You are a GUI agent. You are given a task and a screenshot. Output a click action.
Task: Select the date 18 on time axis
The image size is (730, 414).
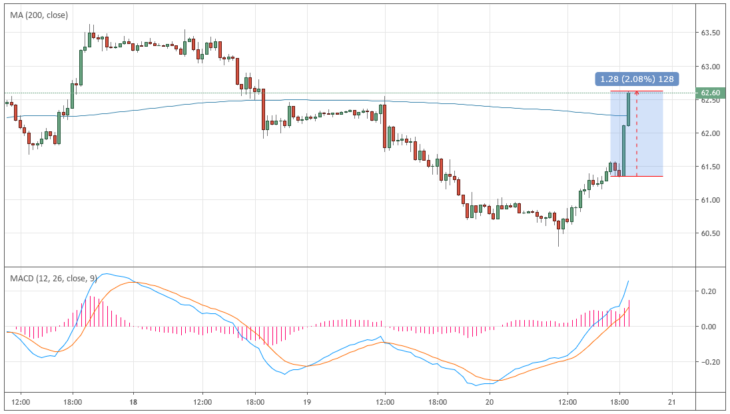pos(133,402)
